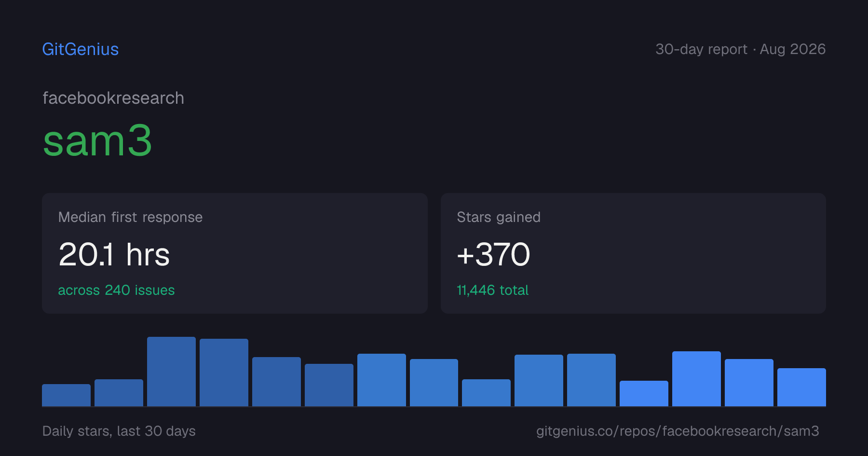868x456 pixels.
Task: Click the "11,446 total" subtext
Action: tap(492, 290)
